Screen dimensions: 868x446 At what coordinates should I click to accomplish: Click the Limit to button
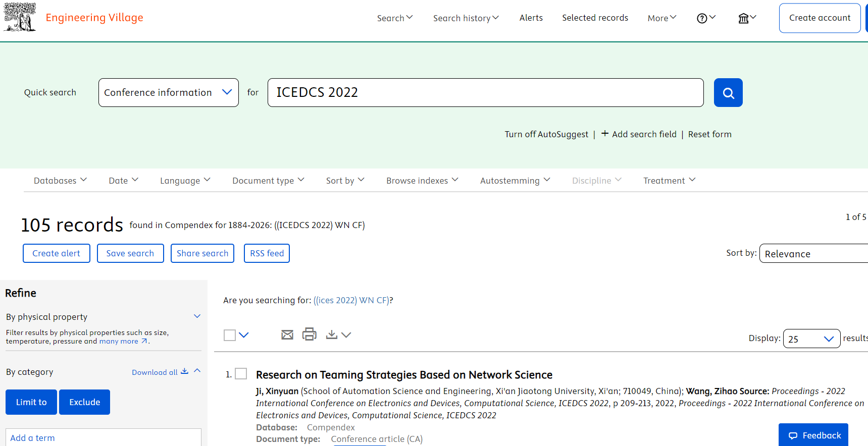[x=31, y=402]
